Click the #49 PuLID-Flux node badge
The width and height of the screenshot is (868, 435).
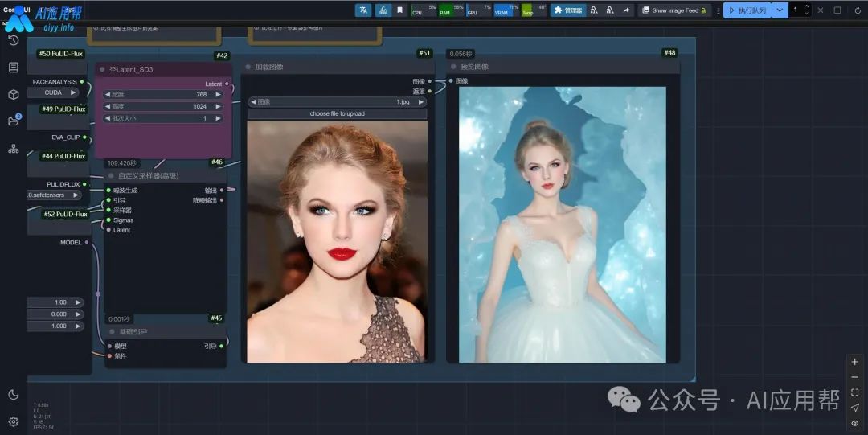coord(63,109)
